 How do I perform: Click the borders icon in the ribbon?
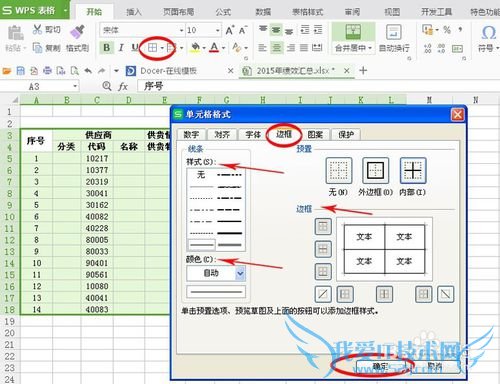click(x=152, y=48)
